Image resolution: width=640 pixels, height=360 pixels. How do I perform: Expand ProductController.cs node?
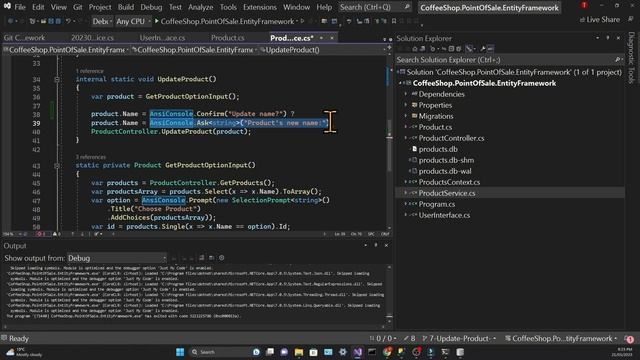[x=405, y=138]
